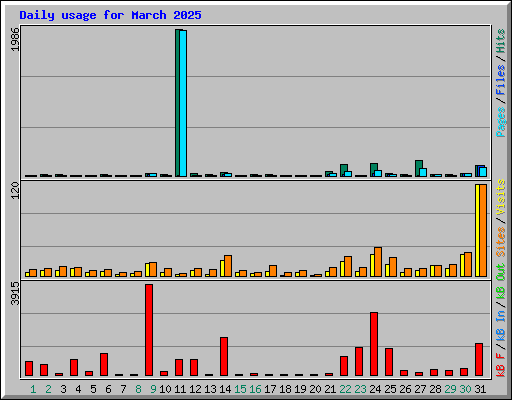Click green day label 22 on the x-axis
This screenshot has height=400, width=512.
(x=345, y=389)
